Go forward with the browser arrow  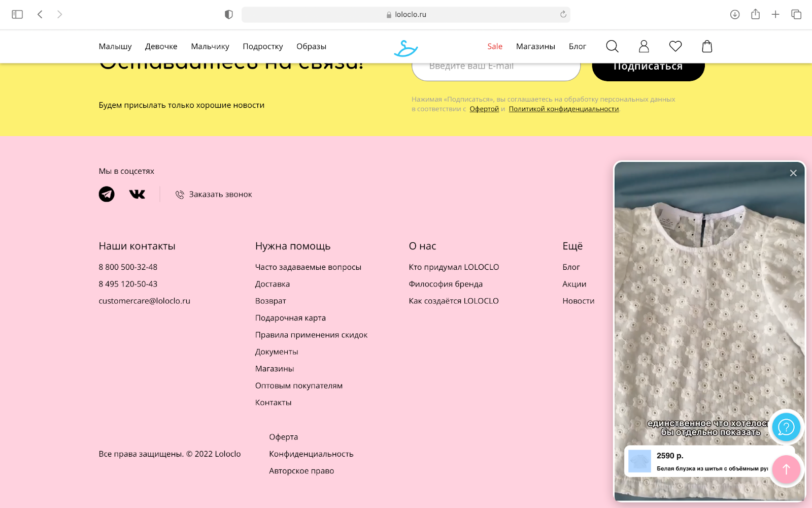click(59, 15)
